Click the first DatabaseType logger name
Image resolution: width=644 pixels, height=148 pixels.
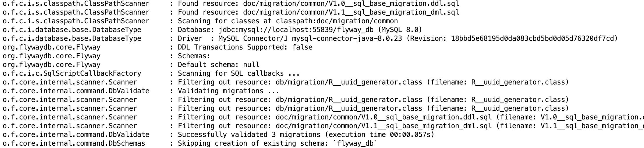pos(72,30)
